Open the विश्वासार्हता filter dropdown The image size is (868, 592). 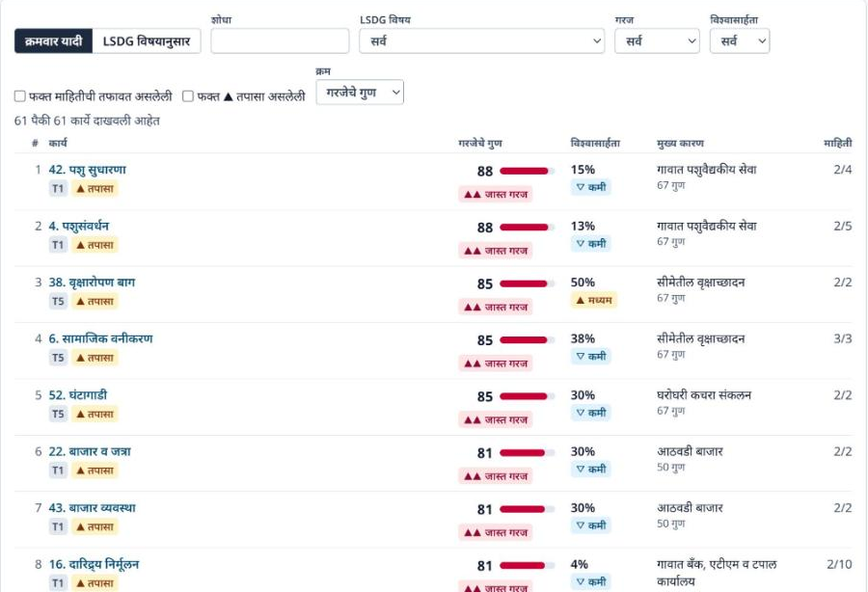point(740,40)
